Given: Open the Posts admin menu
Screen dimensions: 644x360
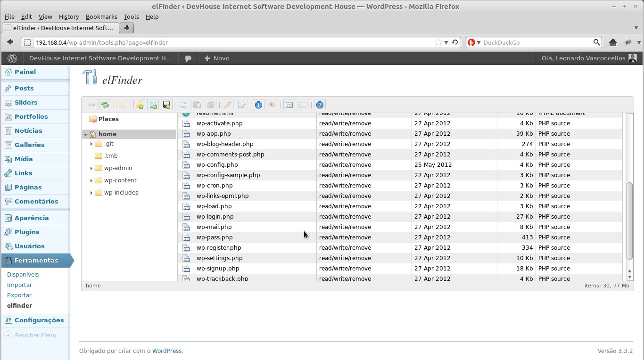Looking at the screenshot, I should [x=24, y=88].
